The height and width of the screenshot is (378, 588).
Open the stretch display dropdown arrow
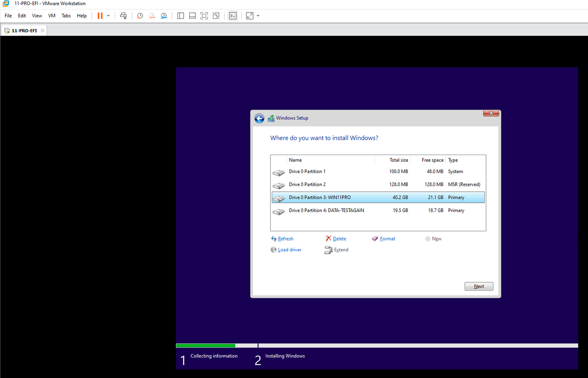pyautogui.click(x=258, y=16)
